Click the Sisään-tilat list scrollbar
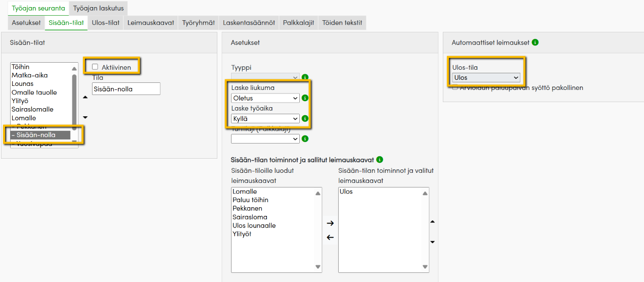644x282 pixels. point(74,101)
